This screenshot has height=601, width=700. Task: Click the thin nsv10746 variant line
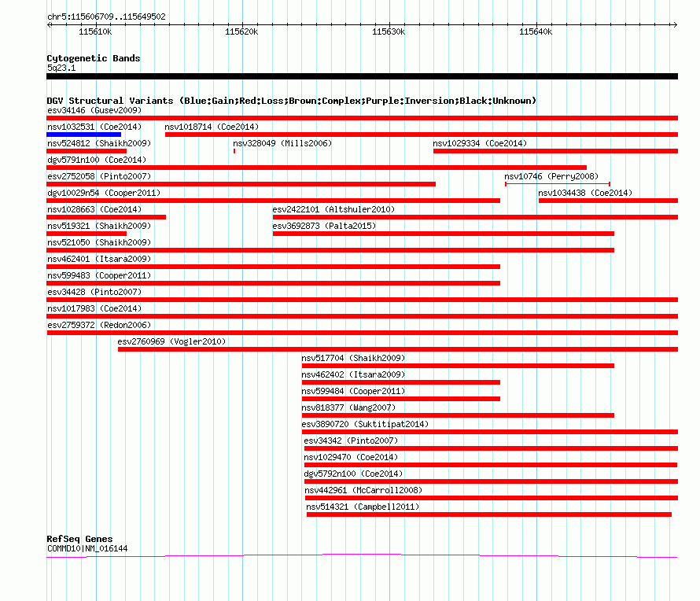pos(558,184)
